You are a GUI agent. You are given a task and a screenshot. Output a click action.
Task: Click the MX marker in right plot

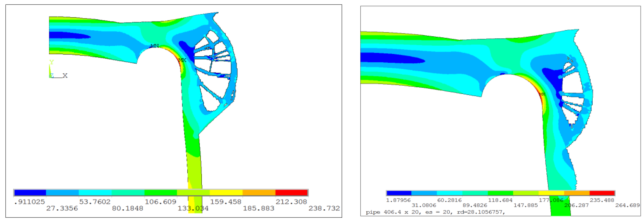[542, 94]
